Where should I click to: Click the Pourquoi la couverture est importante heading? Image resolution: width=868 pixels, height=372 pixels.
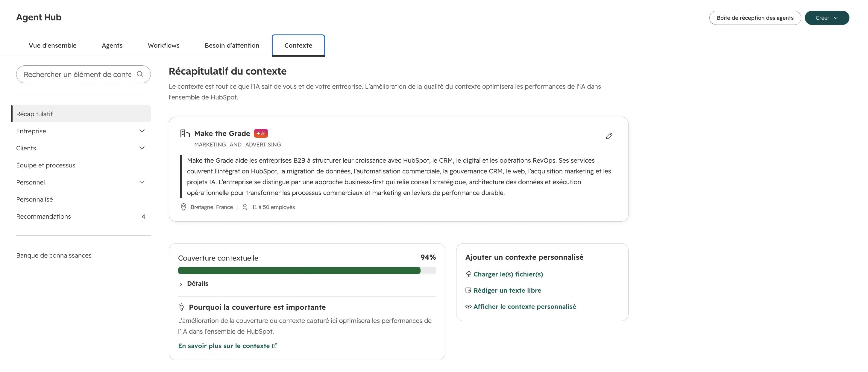(x=257, y=307)
